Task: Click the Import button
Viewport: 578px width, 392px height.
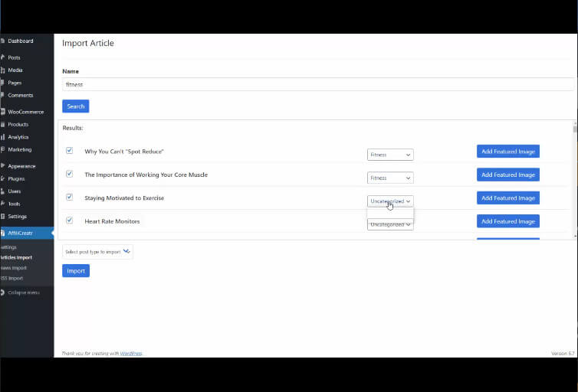Action: [76, 271]
